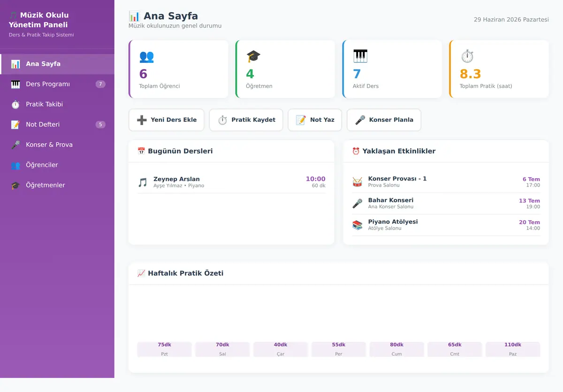
Task: Click the date 29 Haziran 2026 Pazartesi
Action: [511, 20]
